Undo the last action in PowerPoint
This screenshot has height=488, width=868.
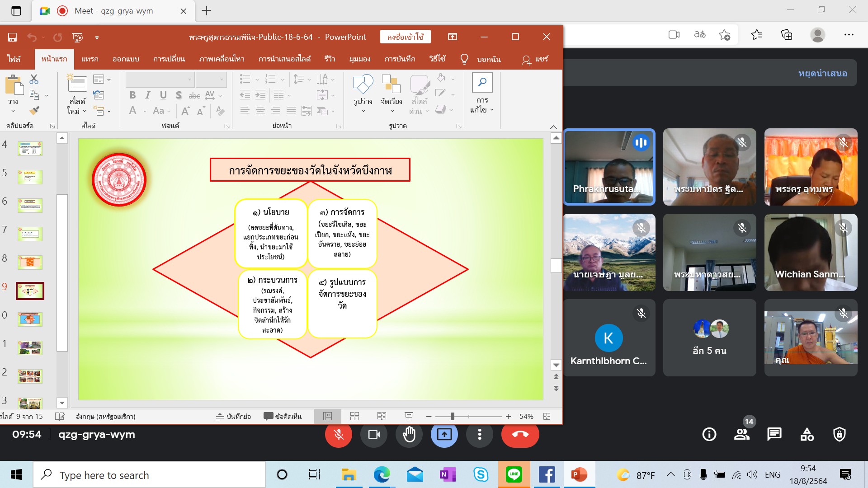[32, 37]
